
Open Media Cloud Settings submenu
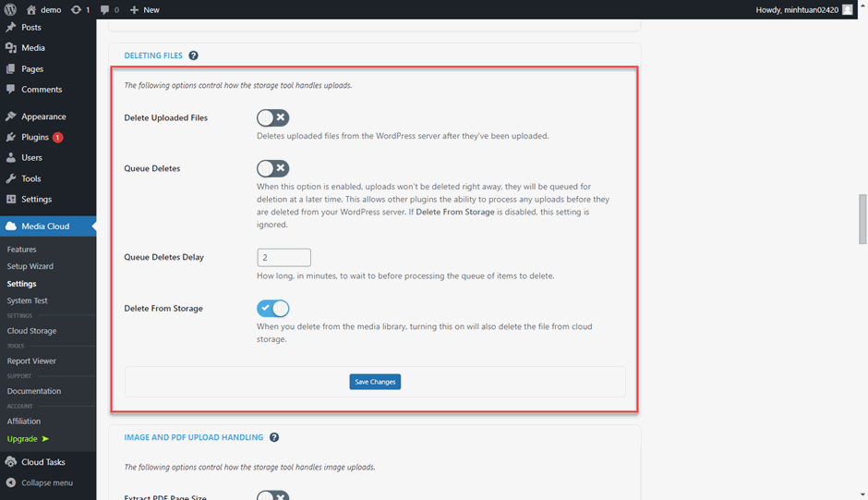[x=21, y=283]
